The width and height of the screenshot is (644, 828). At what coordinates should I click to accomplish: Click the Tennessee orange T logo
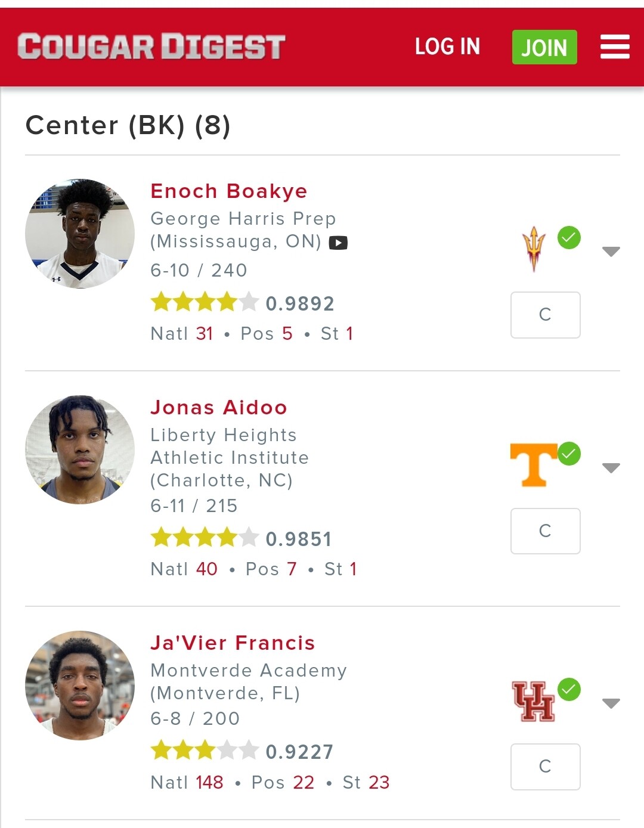click(534, 465)
